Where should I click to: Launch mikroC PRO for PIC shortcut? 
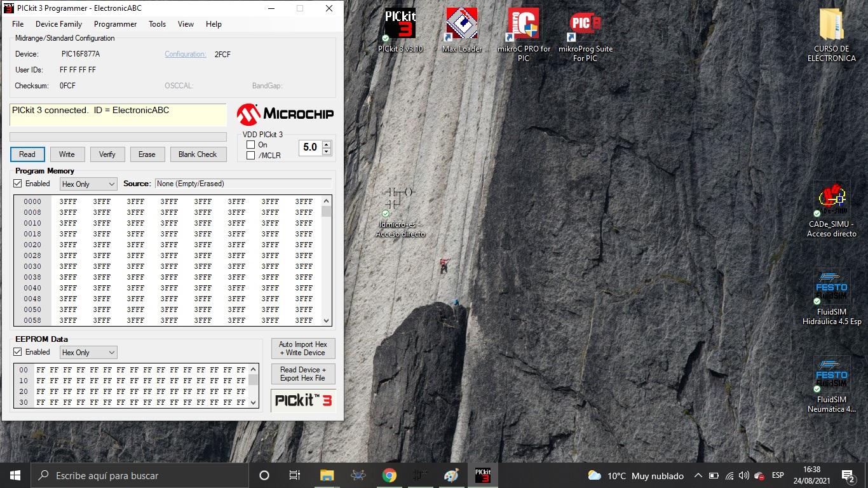pos(524,34)
